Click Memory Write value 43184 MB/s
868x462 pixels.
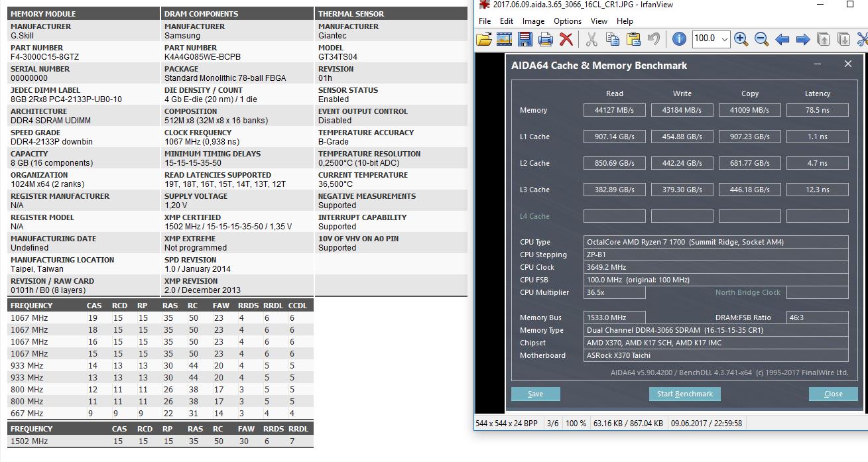click(x=682, y=110)
